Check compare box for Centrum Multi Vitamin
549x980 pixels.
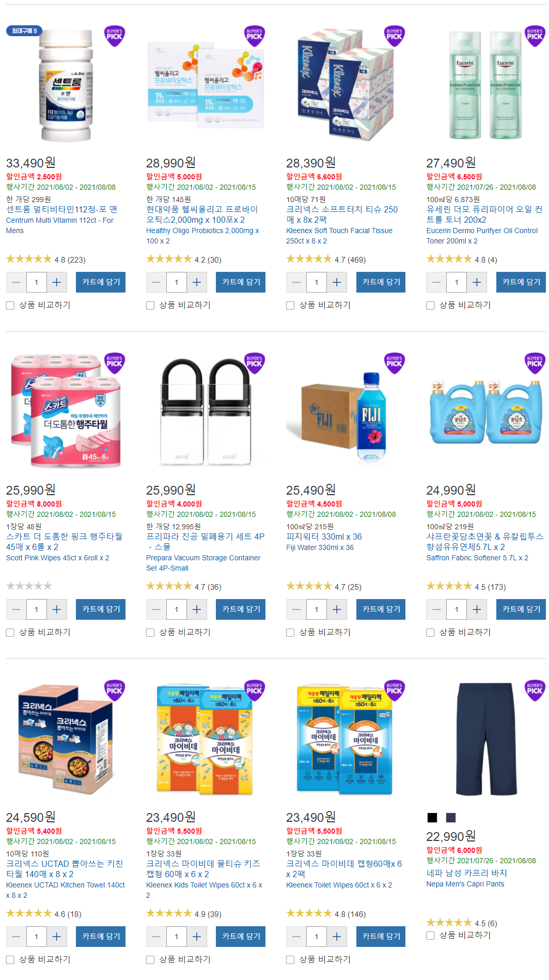(x=10, y=305)
